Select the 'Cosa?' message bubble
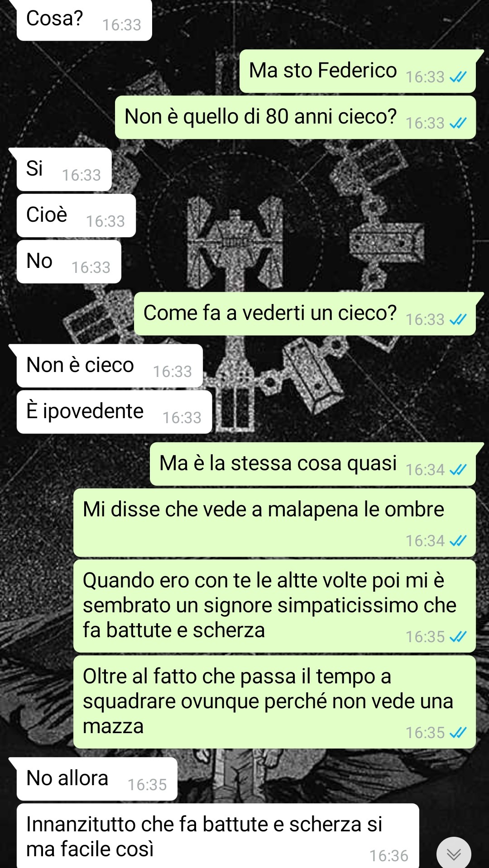The width and height of the screenshot is (489, 868). 84,20
